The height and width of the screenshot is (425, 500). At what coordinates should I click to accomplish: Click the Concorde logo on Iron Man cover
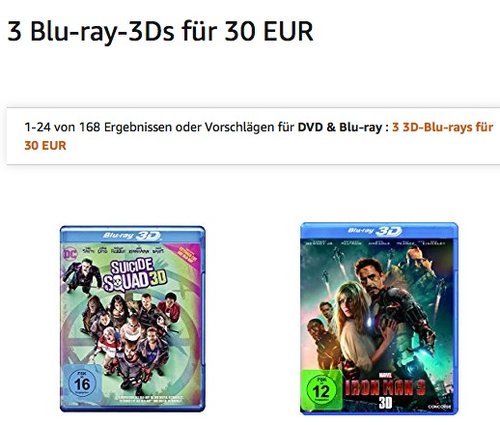coord(440,407)
